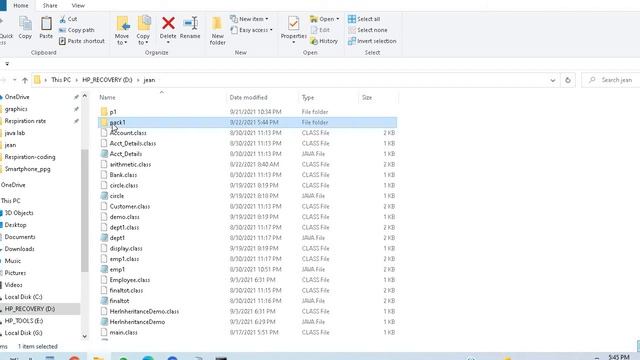Refresh the jean folder view
Screen dimensions: 640x360
tap(568, 80)
